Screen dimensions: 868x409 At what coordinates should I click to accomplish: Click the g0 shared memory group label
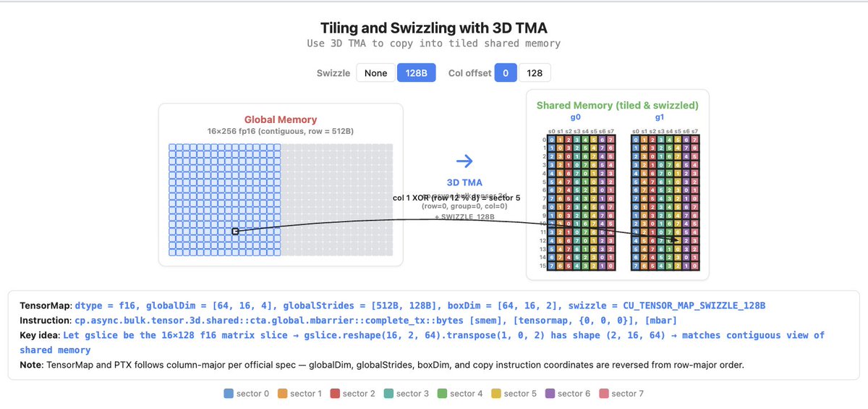[x=576, y=117]
